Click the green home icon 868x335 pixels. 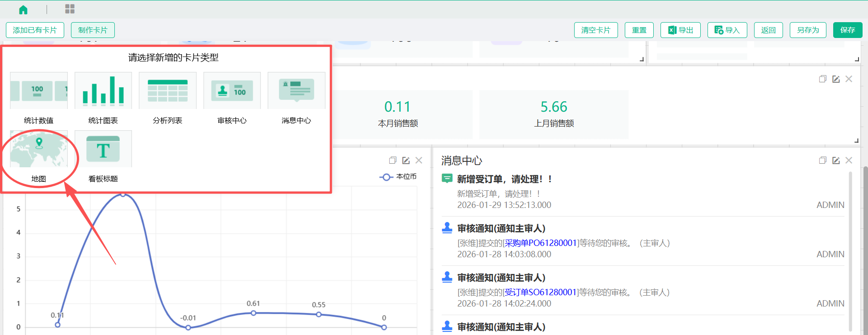click(x=23, y=9)
